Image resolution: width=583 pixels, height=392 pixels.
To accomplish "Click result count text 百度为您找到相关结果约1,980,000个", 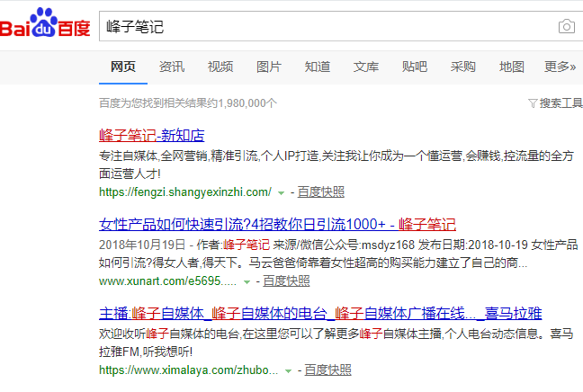I will click(x=188, y=102).
